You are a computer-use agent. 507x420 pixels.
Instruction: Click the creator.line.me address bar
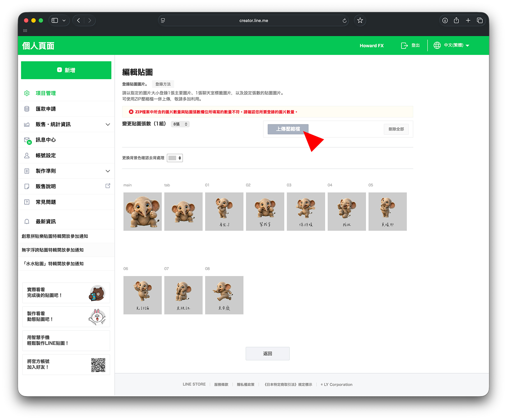[x=254, y=20]
